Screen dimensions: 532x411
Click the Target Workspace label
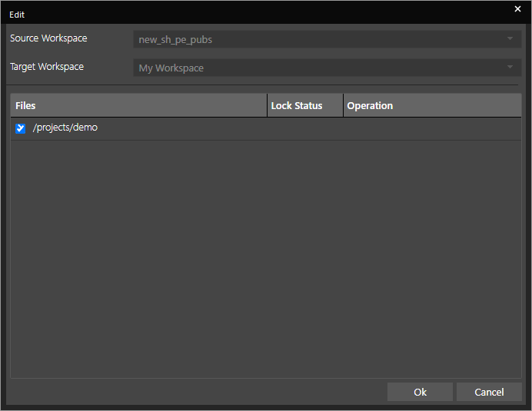[47, 67]
